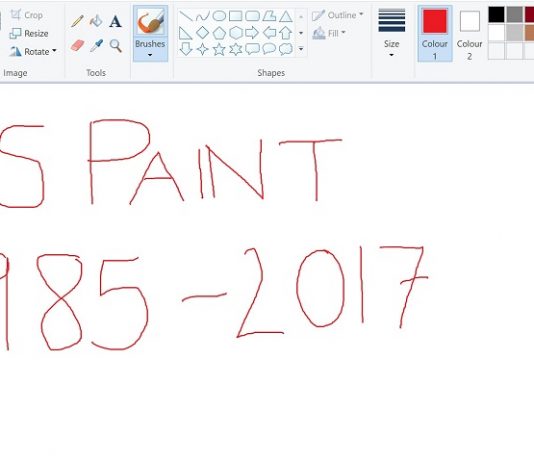Pick black from the palette

497,14
